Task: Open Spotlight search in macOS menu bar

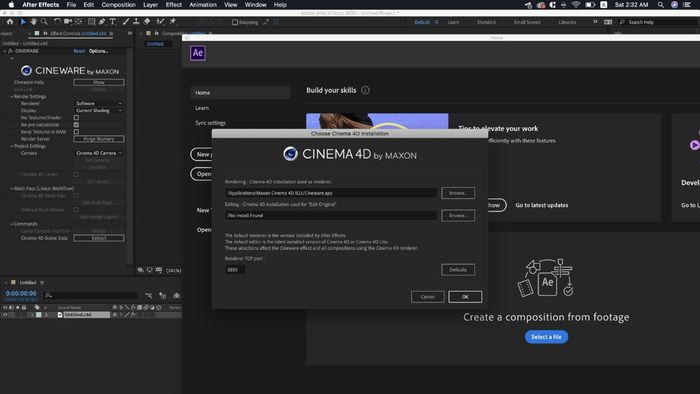Action: pyautogui.click(x=660, y=4)
